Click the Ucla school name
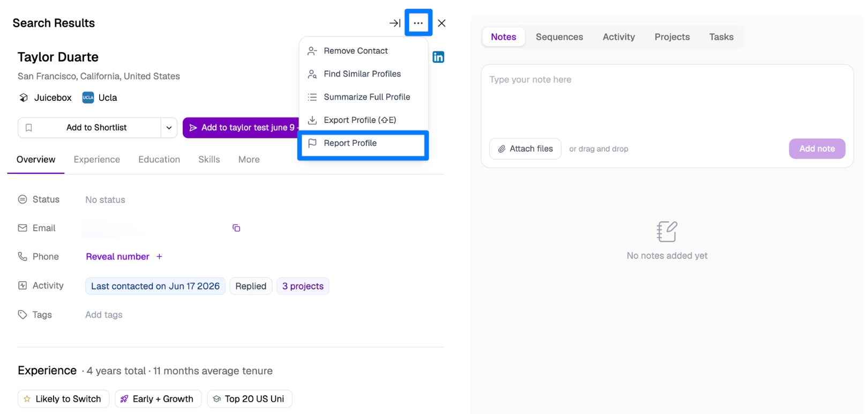The image size is (868, 414). [x=108, y=98]
